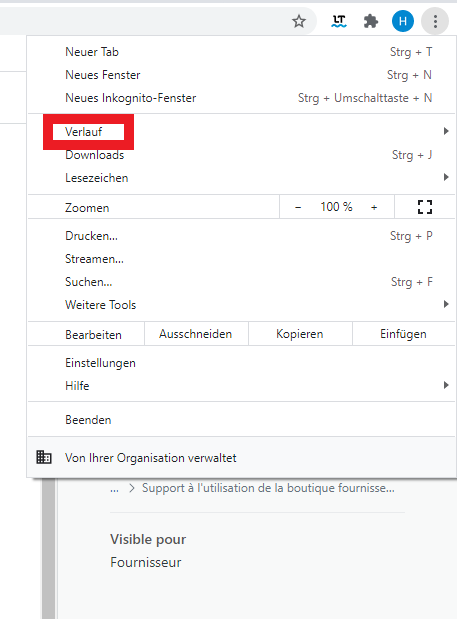Decrease zoom with the minus button
Image resolution: width=457 pixels, height=619 pixels.
[x=298, y=207]
